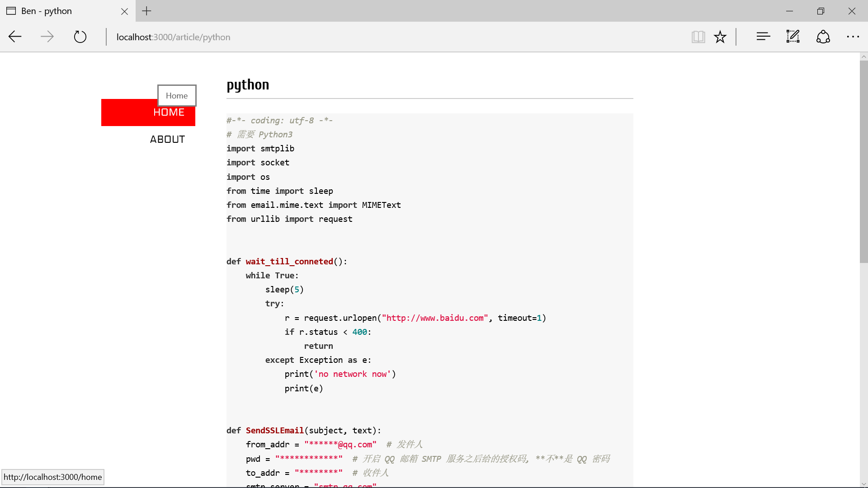Click the MIMEText import line
The image size is (868, 488).
(314, 205)
